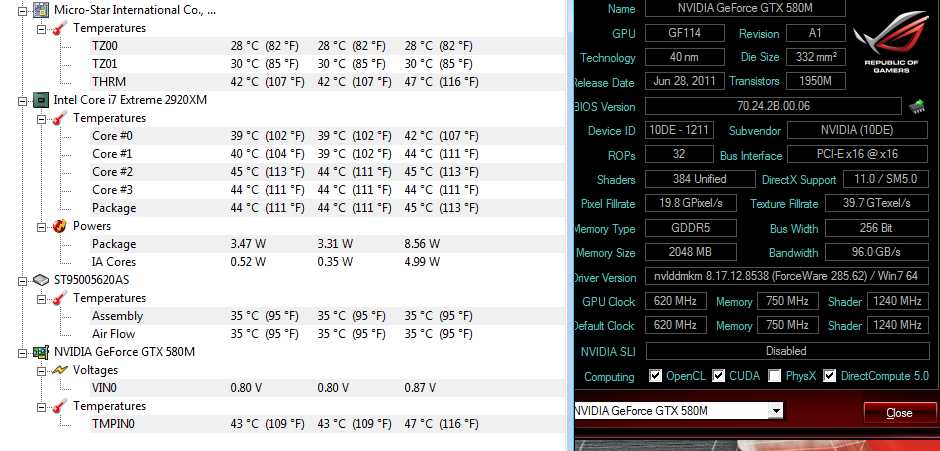
Task: Click the 19.8 GPixel/s Pixel Fillrate value
Action: tap(691, 203)
